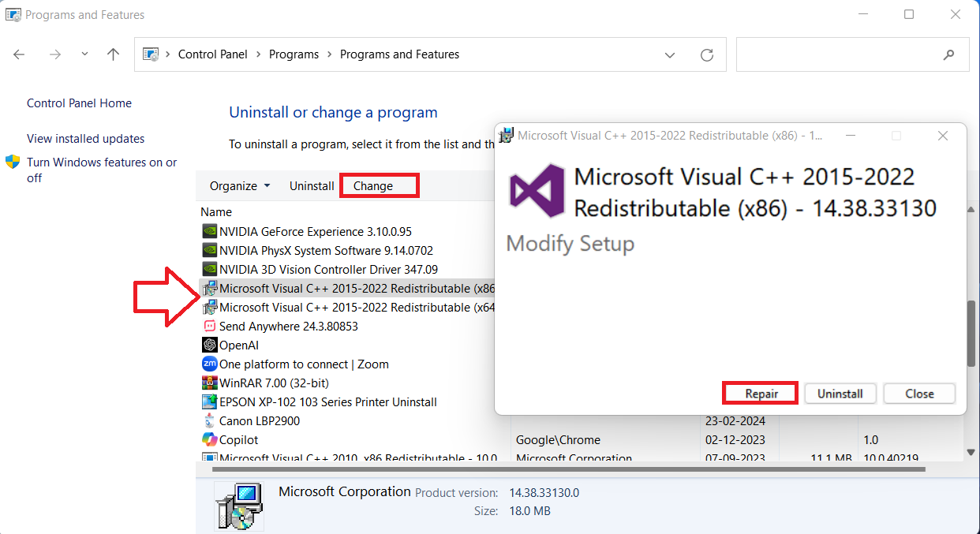The width and height of the screenshot is (980, 534).
Task: Go forward with the Forward arrow
Action: pos(54,54)
